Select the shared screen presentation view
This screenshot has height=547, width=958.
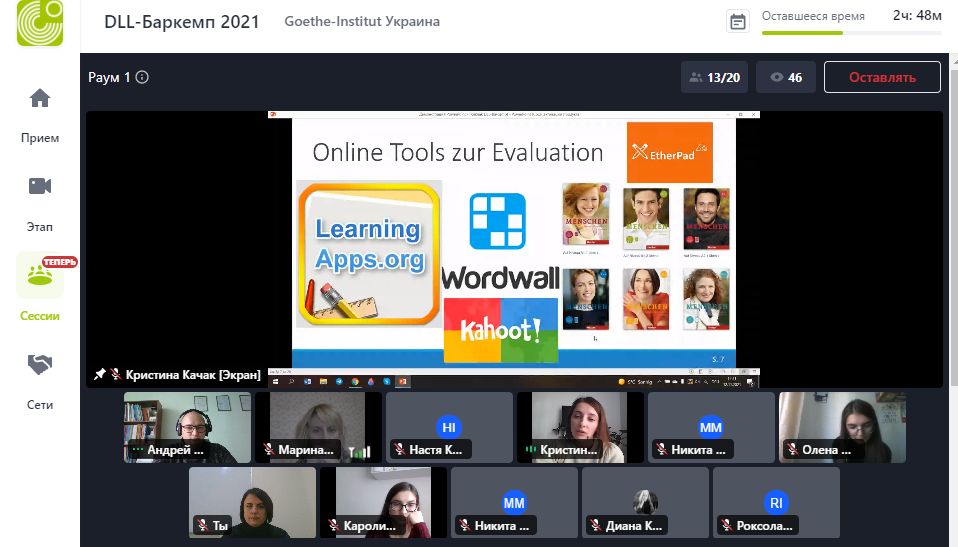click(513, 240)
